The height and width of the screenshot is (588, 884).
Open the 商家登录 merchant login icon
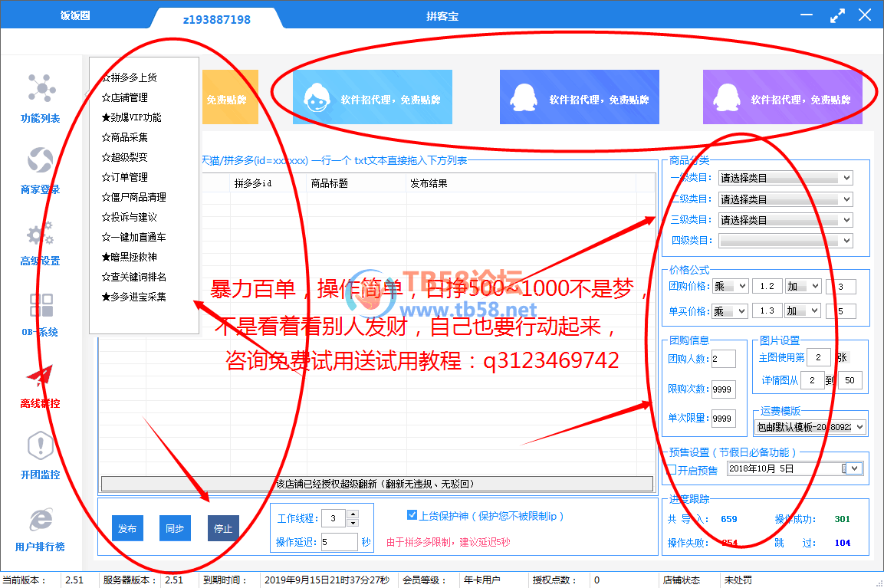point(41,160)
